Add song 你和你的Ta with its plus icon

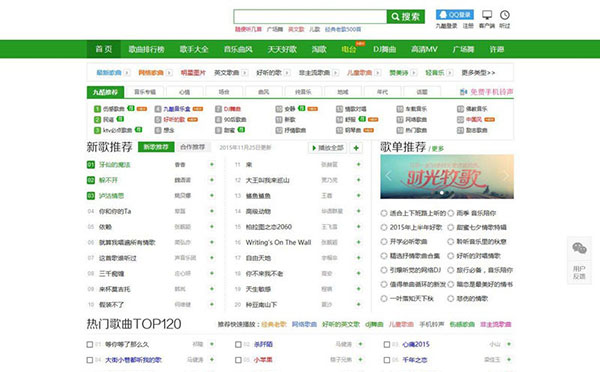coord(212,211)
